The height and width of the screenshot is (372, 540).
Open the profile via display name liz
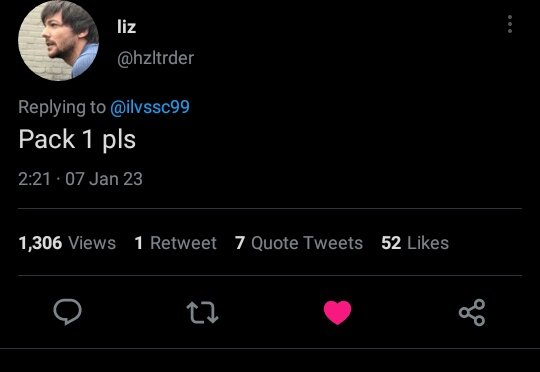pos(126,27)
